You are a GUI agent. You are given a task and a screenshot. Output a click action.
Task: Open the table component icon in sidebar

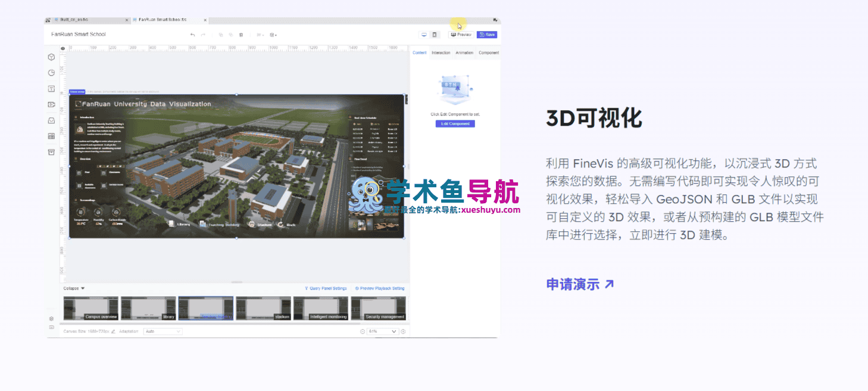51,136
